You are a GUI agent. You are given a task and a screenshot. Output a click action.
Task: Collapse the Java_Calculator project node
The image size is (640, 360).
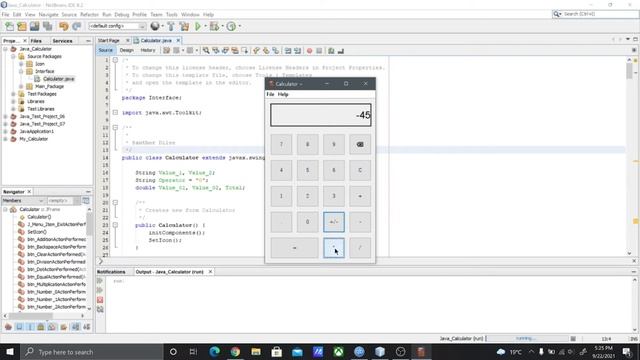click(x=6, y=49)
